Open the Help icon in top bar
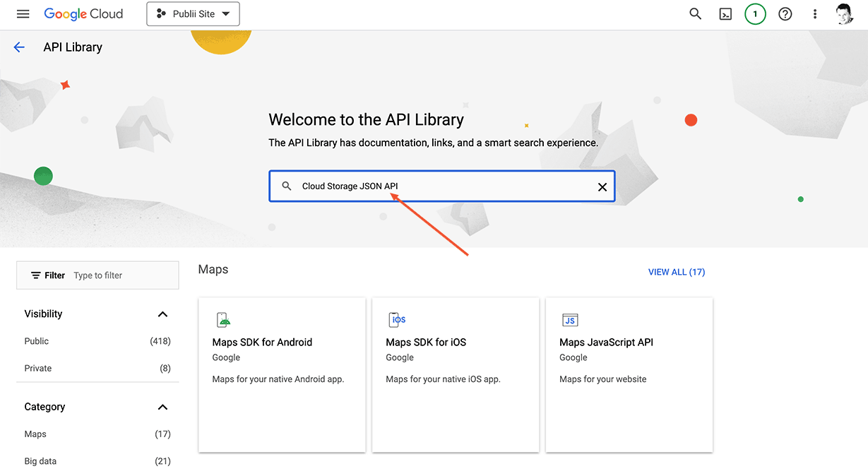This screenshot has width=868, height=476. coord(785,13)
